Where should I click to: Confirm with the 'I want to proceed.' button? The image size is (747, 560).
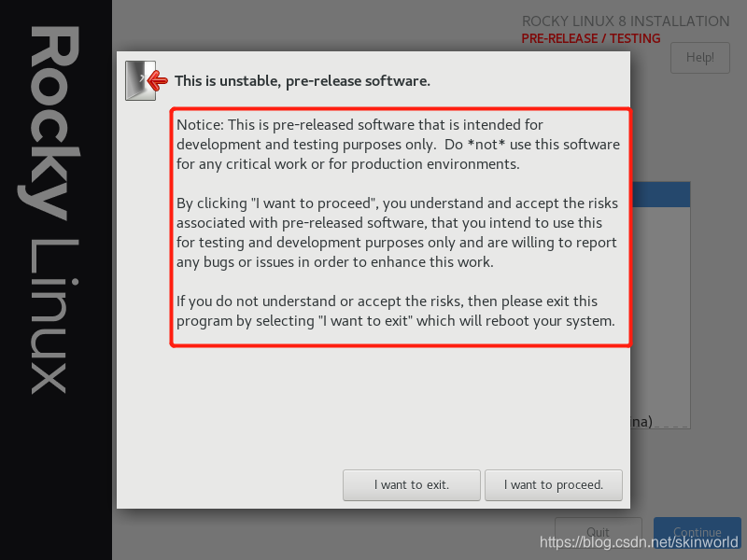click(x=554, y=485)
